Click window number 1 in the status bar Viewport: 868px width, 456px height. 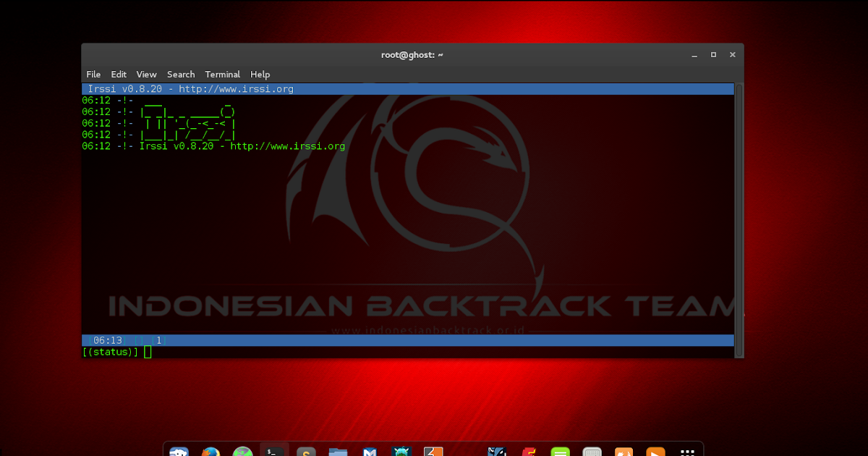(x=158, y=340)
